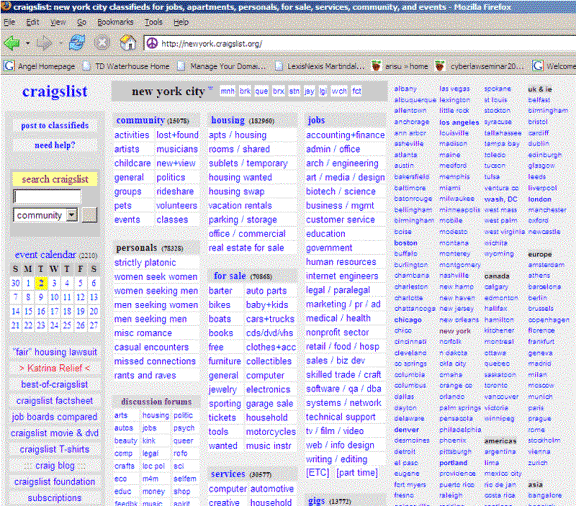The height and width of the screenshot is (506, 576).
Task: Open the best-of-craigslist link
Action: coord(54,384)
